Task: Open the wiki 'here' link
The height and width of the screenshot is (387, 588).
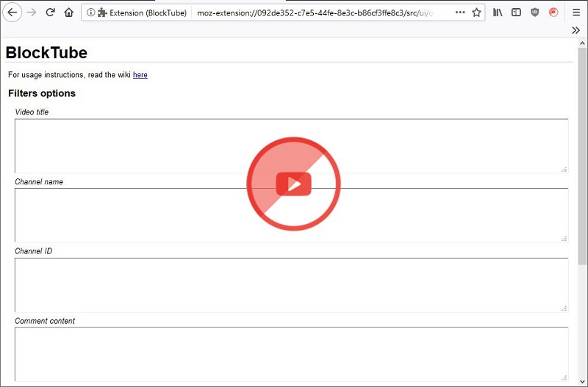Action: click(140, 75)
